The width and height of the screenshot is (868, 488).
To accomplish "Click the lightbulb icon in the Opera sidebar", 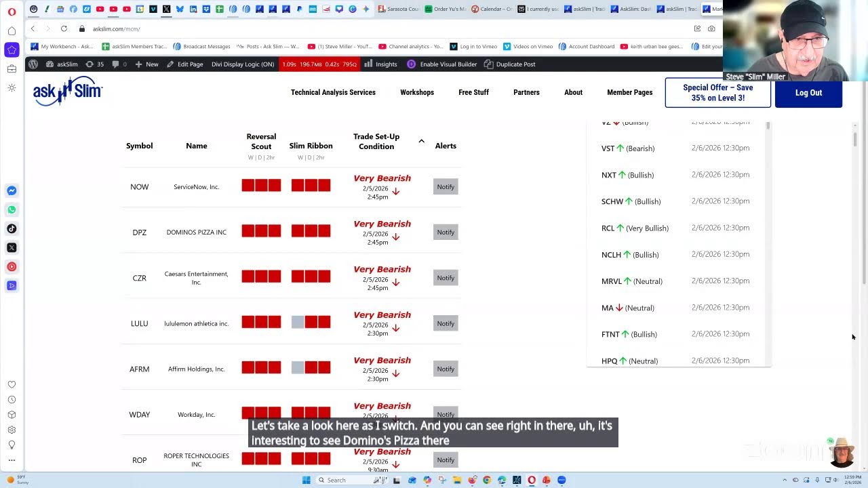I will [x=12, y=445].
